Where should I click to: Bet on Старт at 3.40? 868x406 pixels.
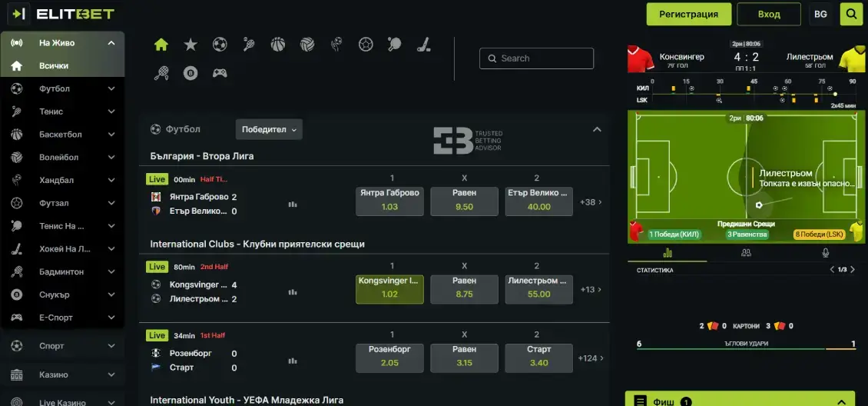[x=539, y=358]
